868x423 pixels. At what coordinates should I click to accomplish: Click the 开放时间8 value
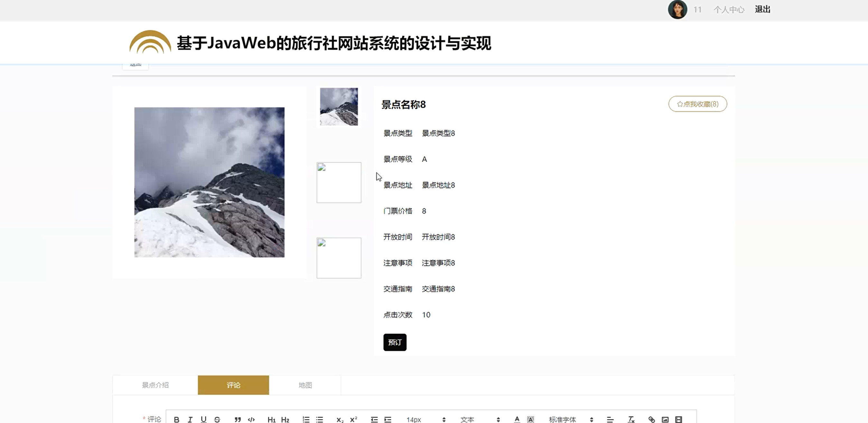pos(438,237)
